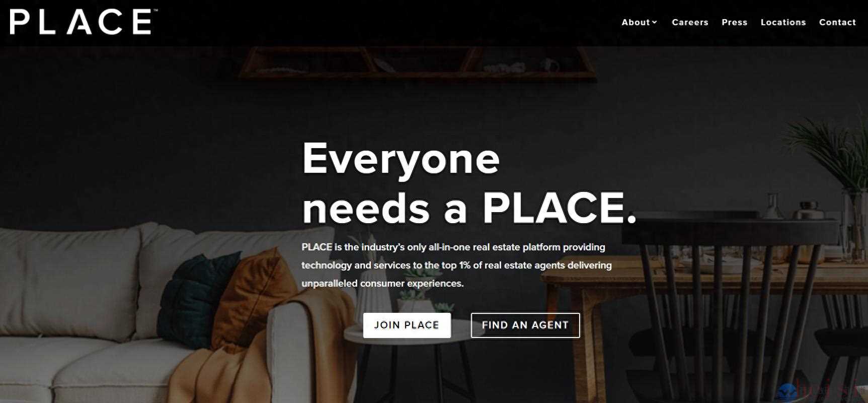
Task: Expand the About menu chevron arrow
Action: pyautogui.click(x=655, y=22)
